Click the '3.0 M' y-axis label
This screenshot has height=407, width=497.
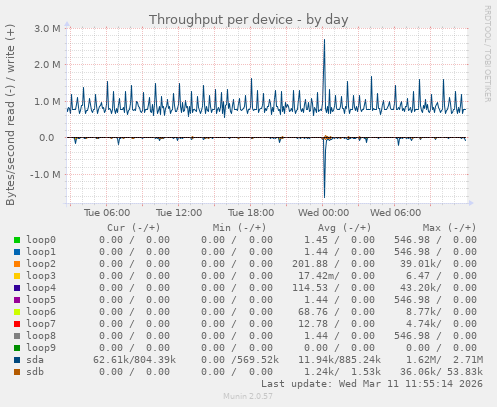click(47, 29)
